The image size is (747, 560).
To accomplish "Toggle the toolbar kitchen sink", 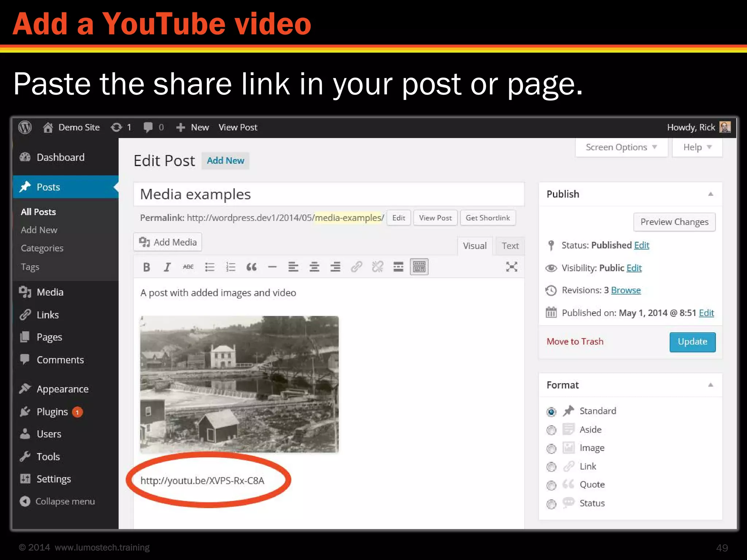I will [x=419, y=267].
